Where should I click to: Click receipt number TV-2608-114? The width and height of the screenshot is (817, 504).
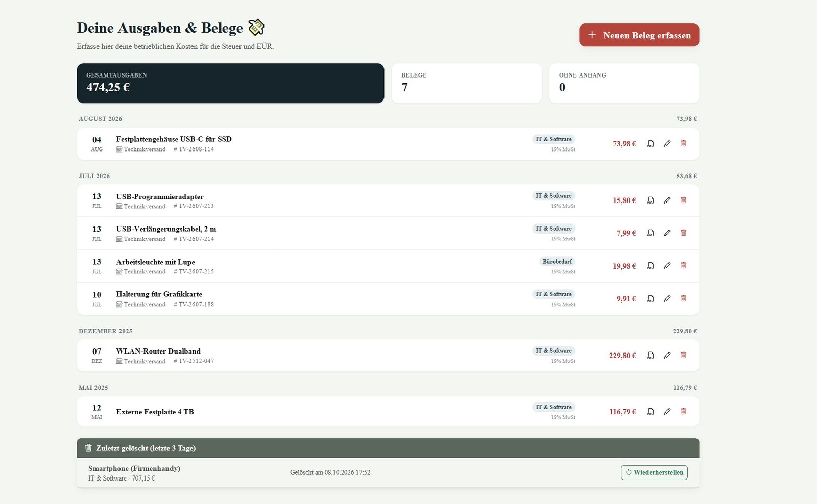194,149
